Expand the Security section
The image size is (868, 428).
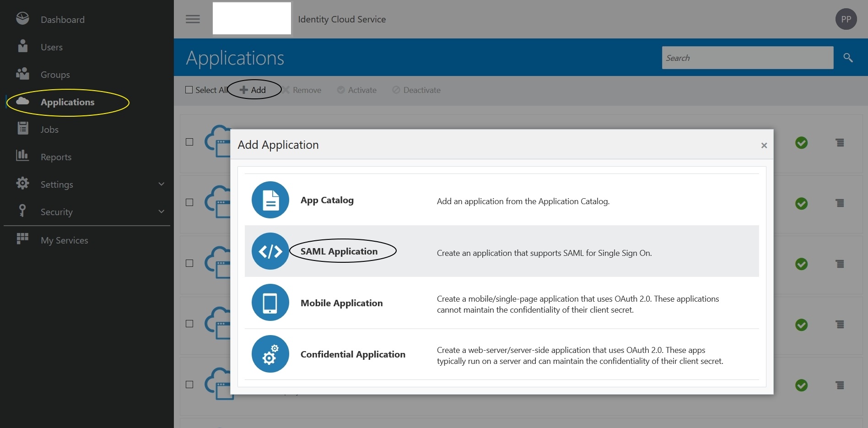pyautogui.click(x=56, y=211)
